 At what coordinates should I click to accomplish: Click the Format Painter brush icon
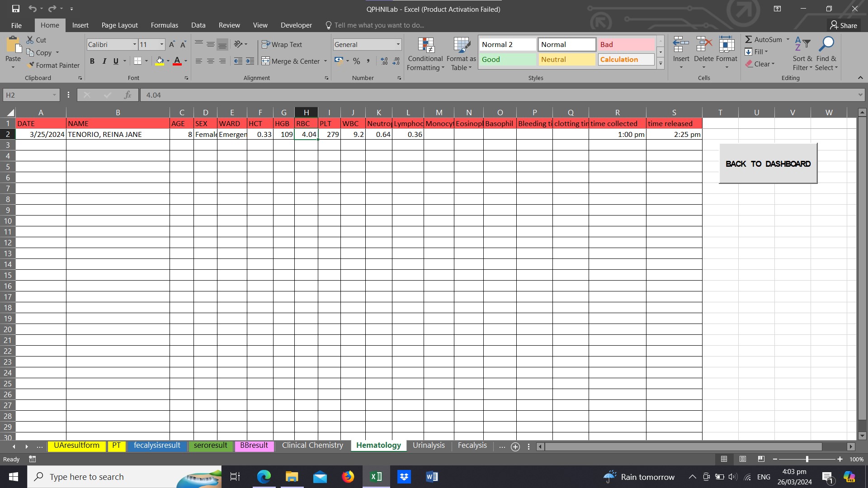(31, 66)
